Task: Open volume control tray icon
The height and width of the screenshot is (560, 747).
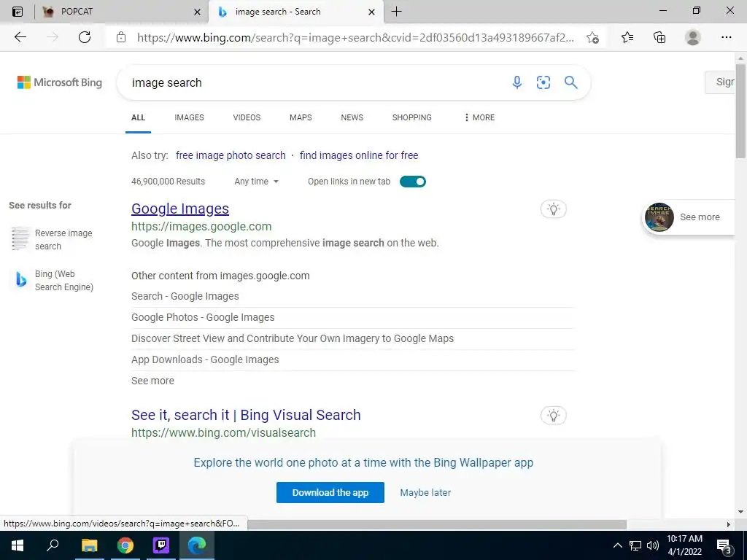Action: pos(653,545)
